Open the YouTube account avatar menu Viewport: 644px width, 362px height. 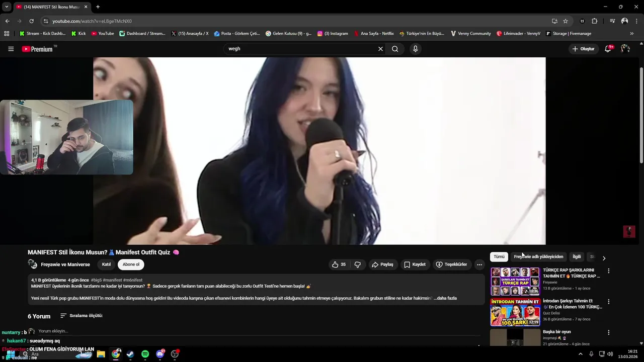point(625,49)
